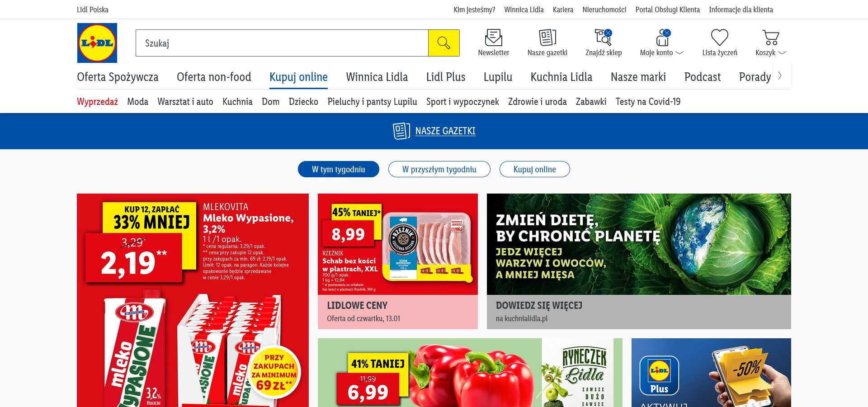Open the Nasze gazetki leaflet icon
This screenshot has width=868, height=407.
547,38
